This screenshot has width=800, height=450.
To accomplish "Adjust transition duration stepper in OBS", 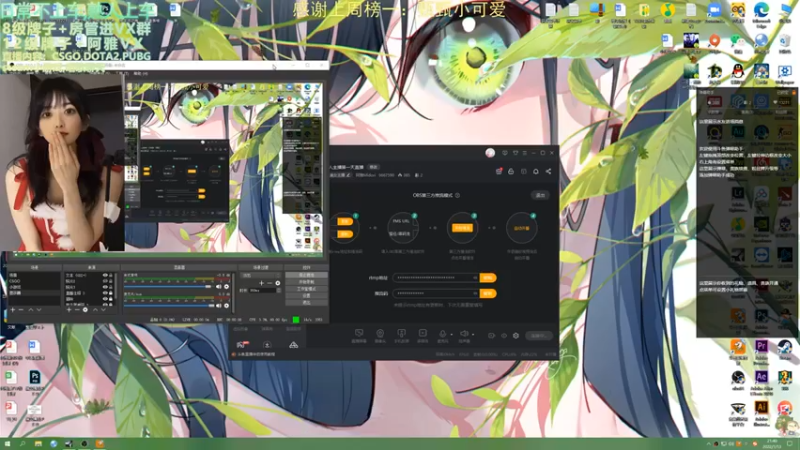I will [279, 290].
